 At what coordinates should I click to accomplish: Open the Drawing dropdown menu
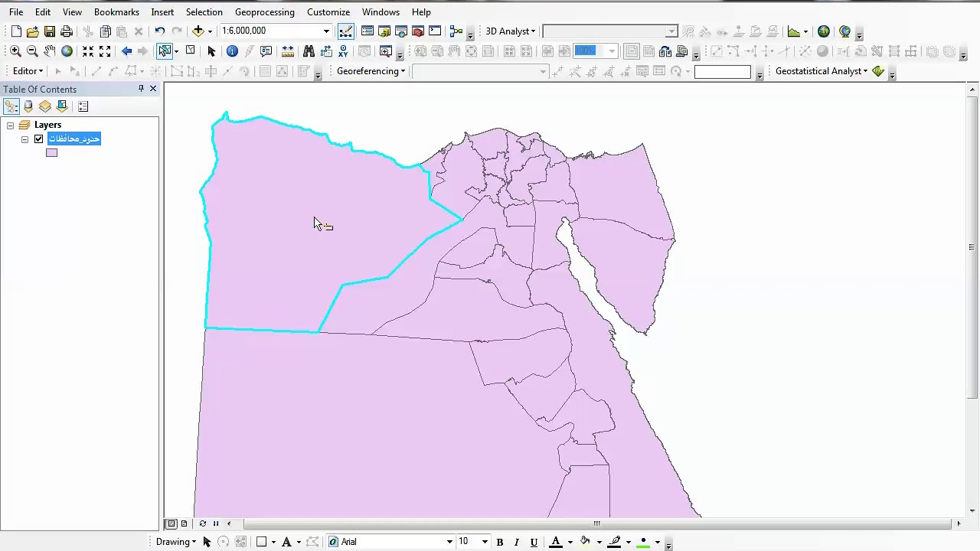click(x=175, y=542)
